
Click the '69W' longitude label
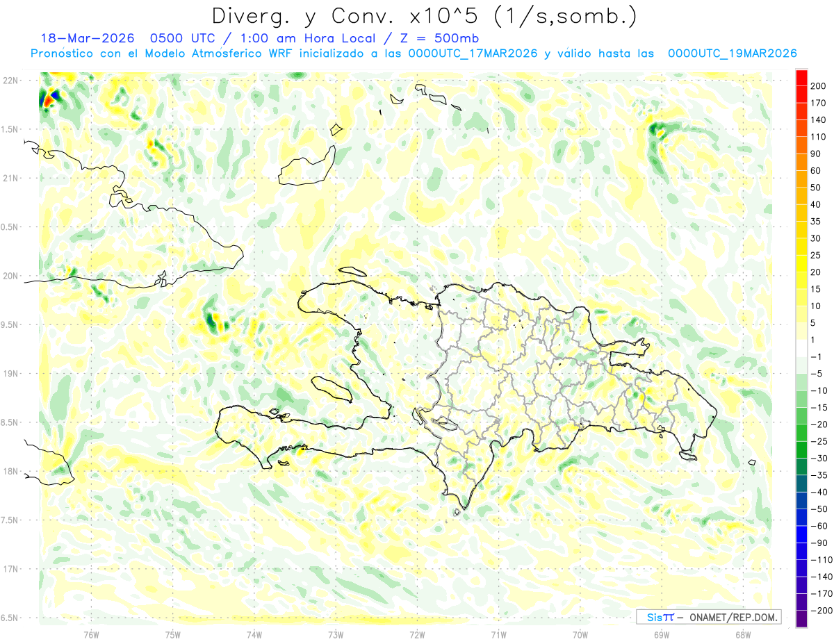coord(662,634)
